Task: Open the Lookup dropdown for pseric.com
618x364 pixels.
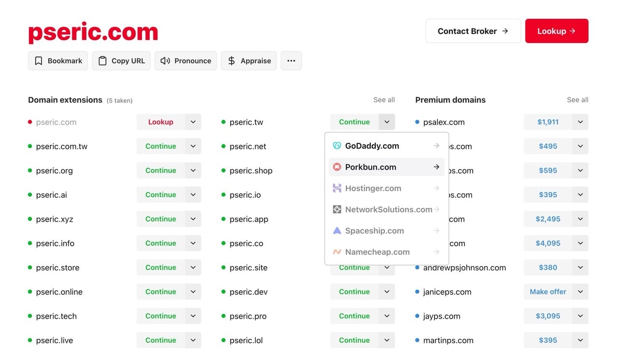Action: (x=193, y=122)
